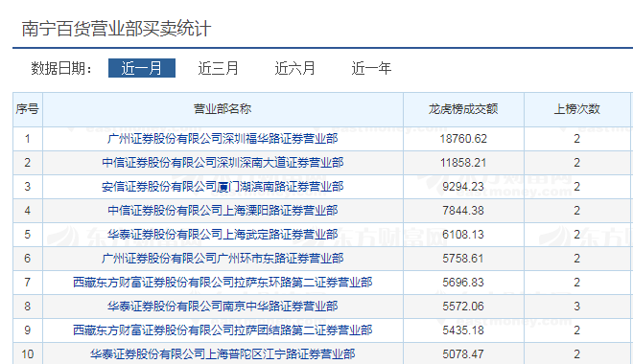Click the 序号 column header

[28, 109]
